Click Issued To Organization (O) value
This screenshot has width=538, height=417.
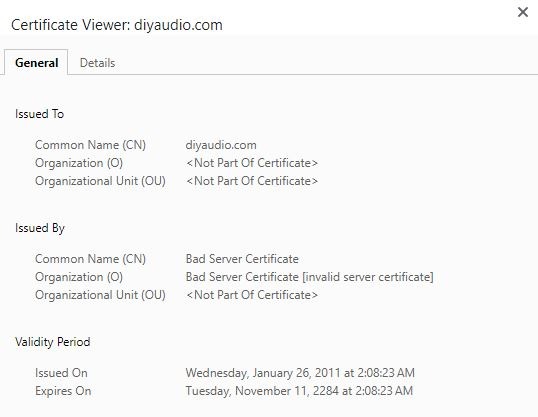[x=252, y=163]
